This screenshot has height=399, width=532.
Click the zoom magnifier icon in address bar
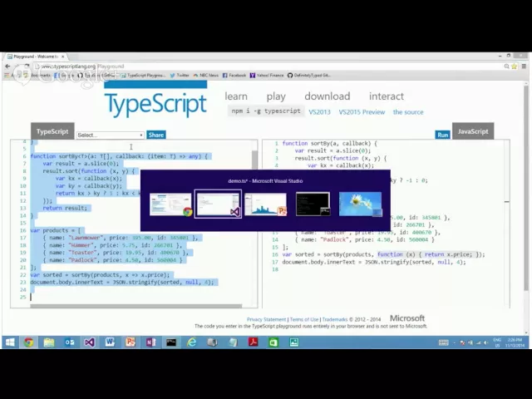click(506, 66)
